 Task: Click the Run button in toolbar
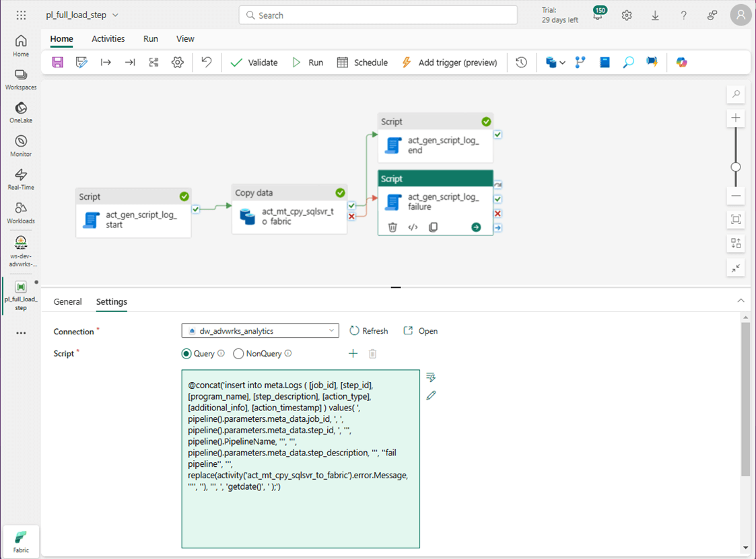[x=307, y=62]
